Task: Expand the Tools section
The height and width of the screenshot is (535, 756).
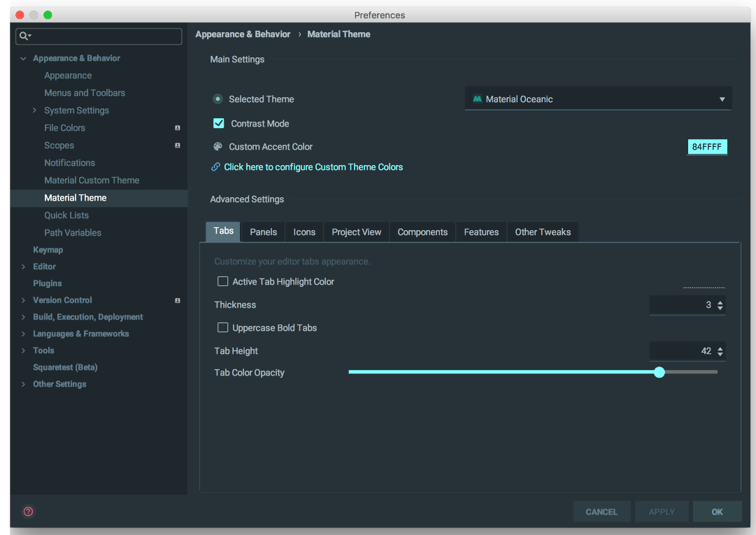Action: pos(23,351)
